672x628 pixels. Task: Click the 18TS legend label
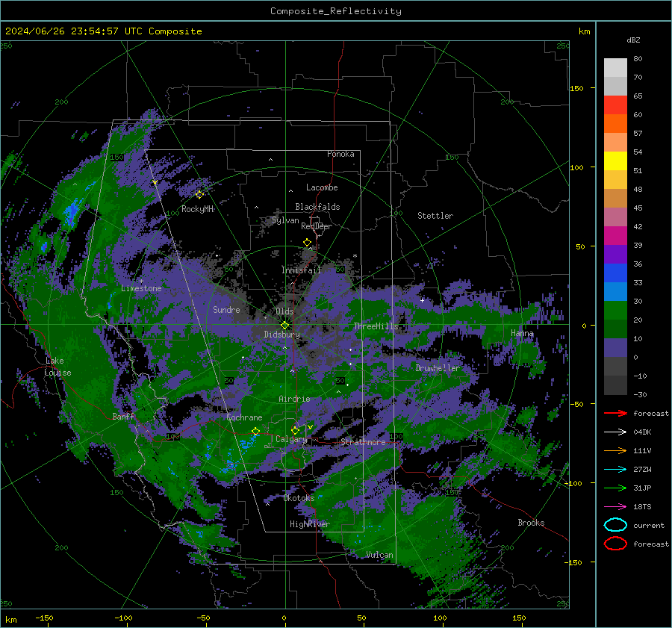(x=642, y=507)
